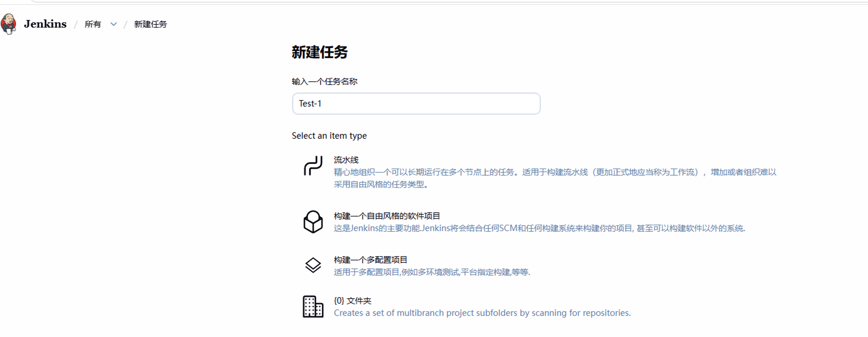Click the Jenkins title text link
The height and width of the screenshot is (337, 868).
pyautogui.click(x=45, y=24)
